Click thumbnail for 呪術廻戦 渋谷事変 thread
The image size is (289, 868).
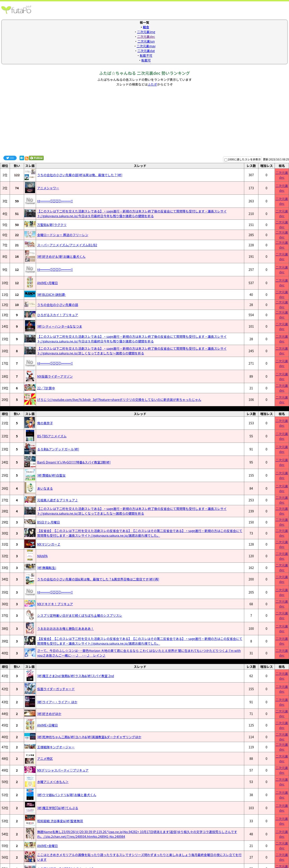click(30, 821)
